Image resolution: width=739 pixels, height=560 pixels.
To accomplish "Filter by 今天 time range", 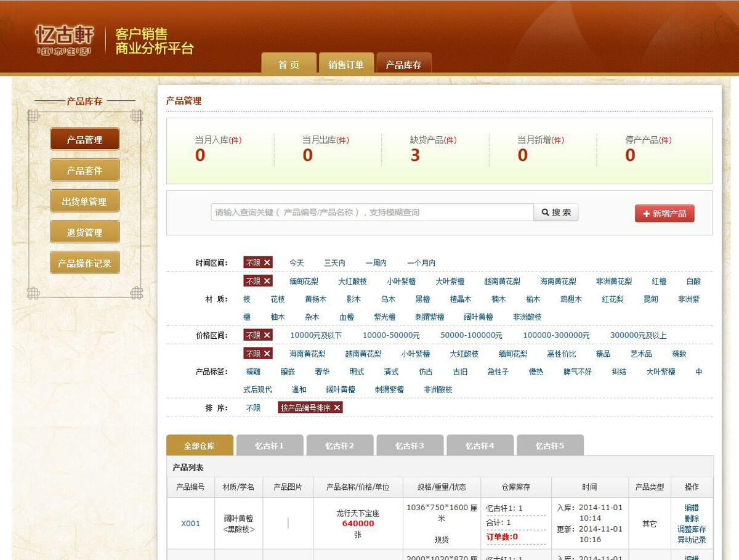I will click(x=297, y=263).
